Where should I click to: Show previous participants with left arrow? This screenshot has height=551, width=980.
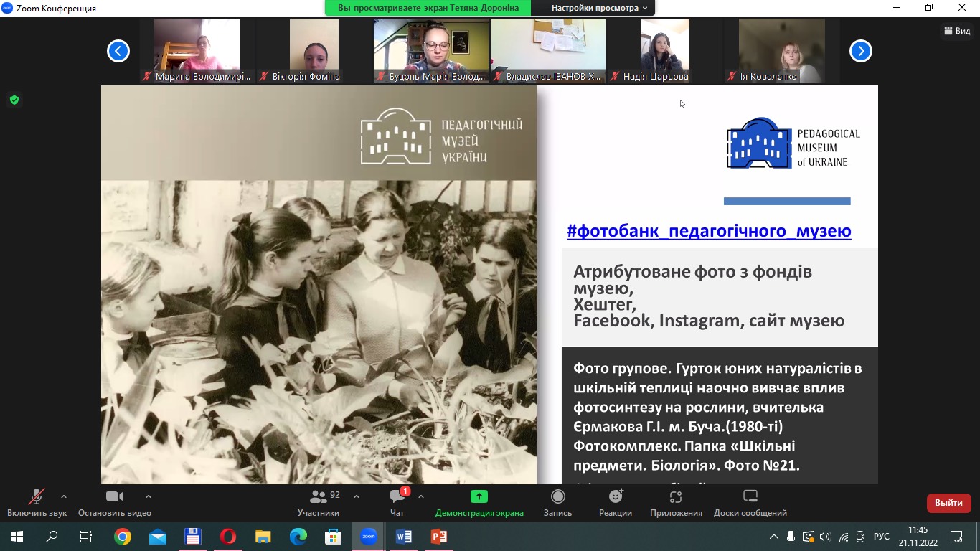click(x=118, y=51)
